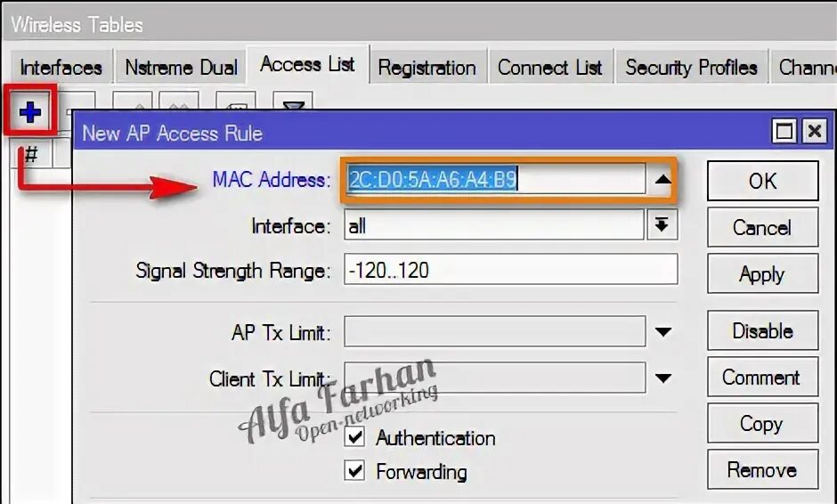Collapse the MAC Address field arrow

coord(662,180)
